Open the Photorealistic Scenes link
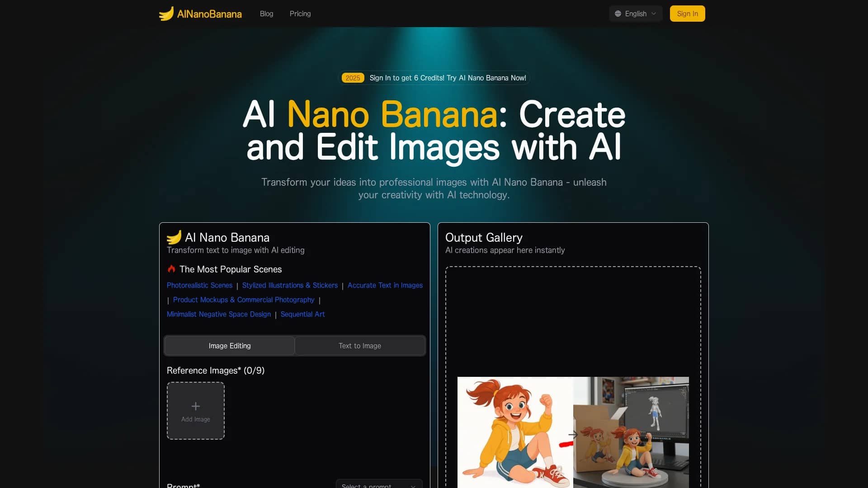Image resolution: width=868 pixels, height=488 pixels. click(199, 285)
